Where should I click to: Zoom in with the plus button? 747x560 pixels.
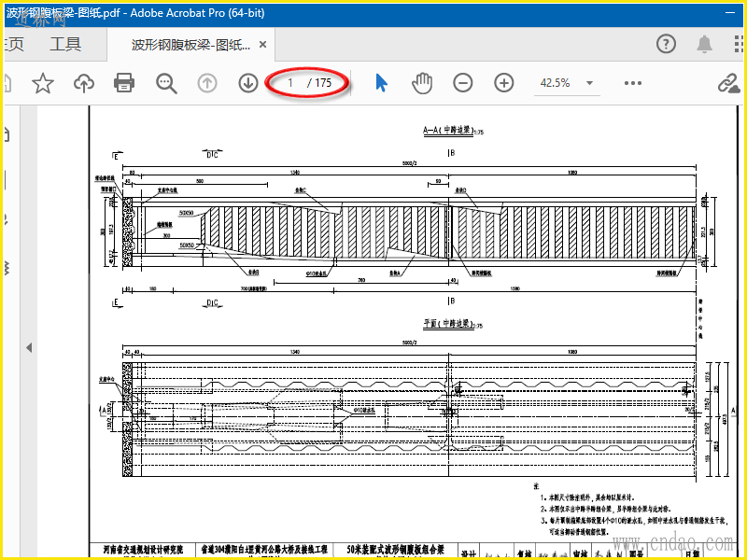click(x=504, y=83)
